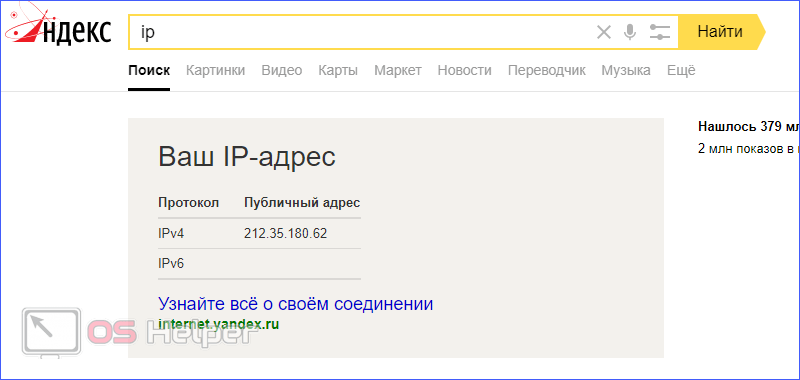Start voice search with microphone icon

pyautogui.click(x=630, y=33)
